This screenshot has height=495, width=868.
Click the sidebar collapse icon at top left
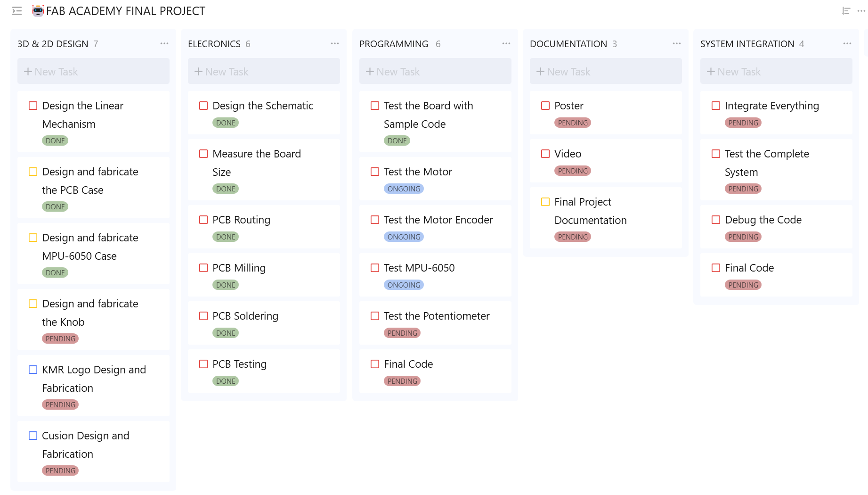click(17, 11)
